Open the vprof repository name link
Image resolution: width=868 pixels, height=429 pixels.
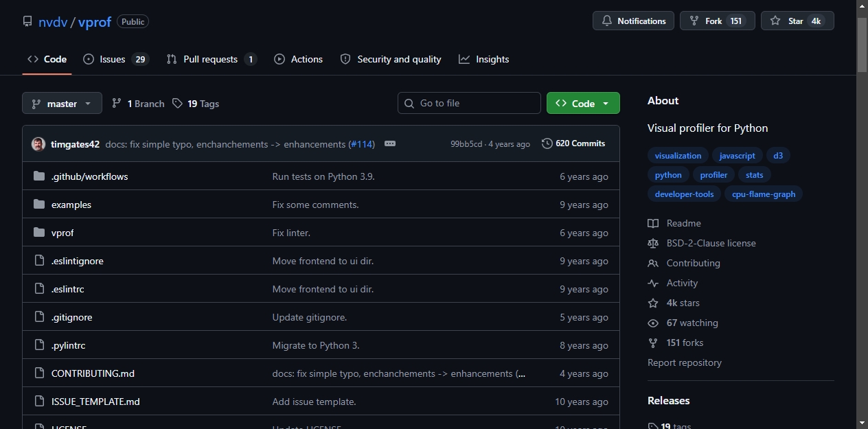click(95, 22)
